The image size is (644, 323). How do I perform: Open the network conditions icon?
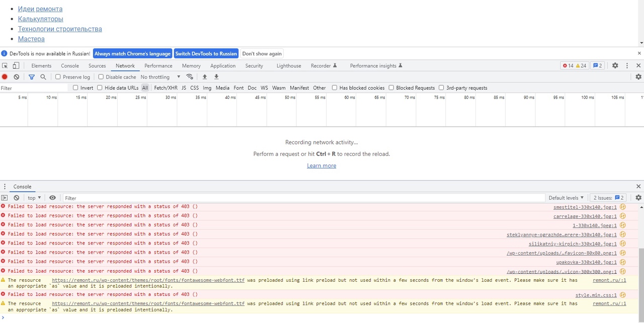(190, 77)
